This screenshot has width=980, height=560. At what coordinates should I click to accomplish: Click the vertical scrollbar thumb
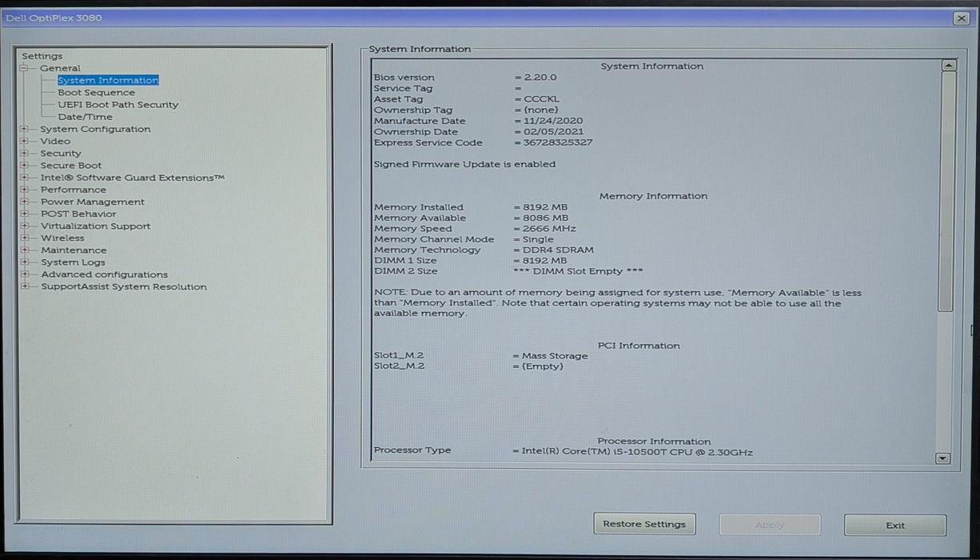(946, 192)
